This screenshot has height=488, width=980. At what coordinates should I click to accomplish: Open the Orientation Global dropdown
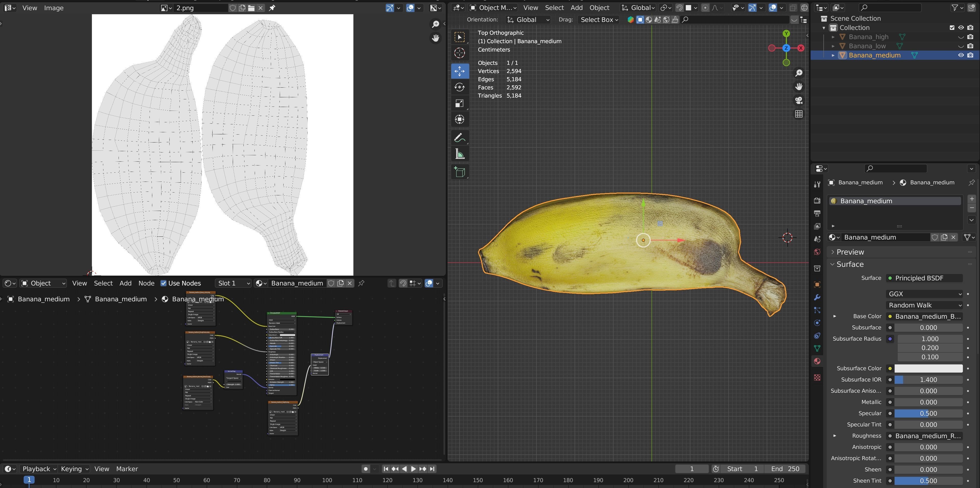(x=528, y=20)
